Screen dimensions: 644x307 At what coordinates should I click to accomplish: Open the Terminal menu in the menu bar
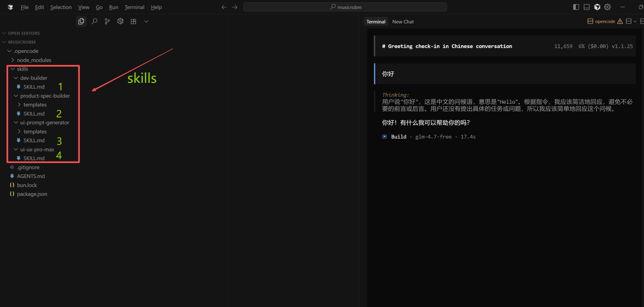(134, 7)
